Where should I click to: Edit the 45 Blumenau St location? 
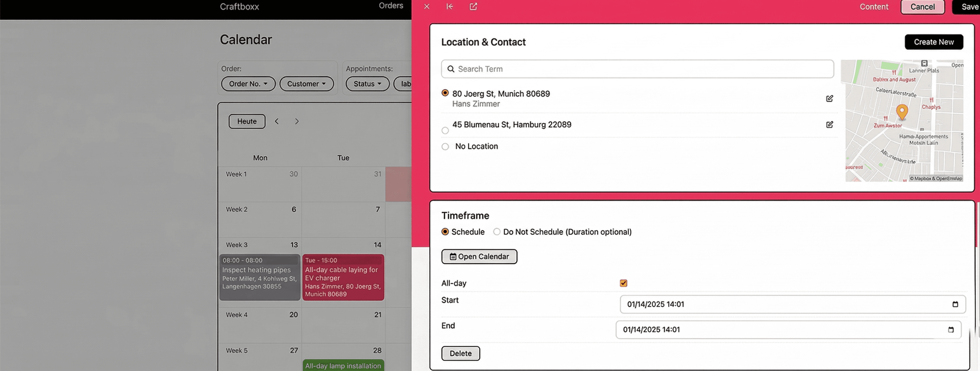tap(829, 125)
